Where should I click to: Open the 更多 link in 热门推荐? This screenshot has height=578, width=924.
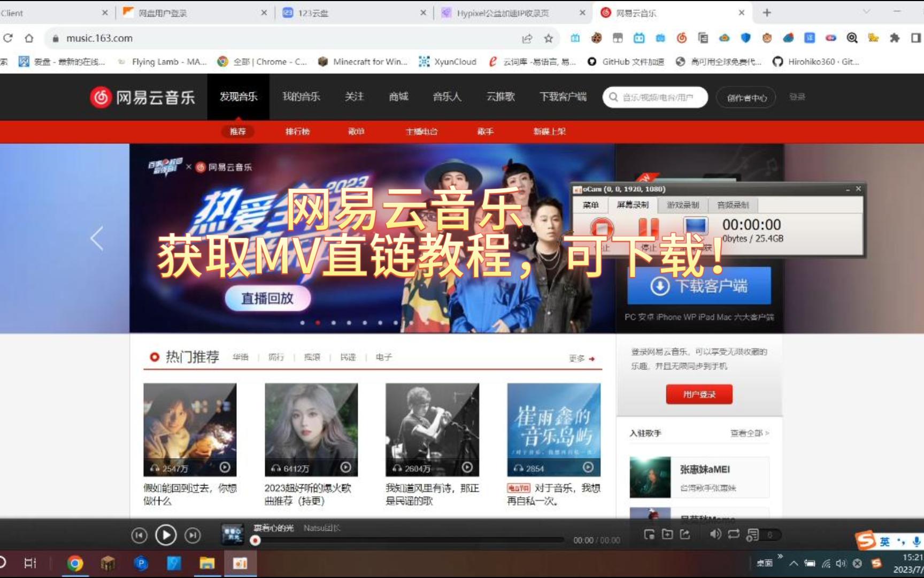(x=582, y=359)
